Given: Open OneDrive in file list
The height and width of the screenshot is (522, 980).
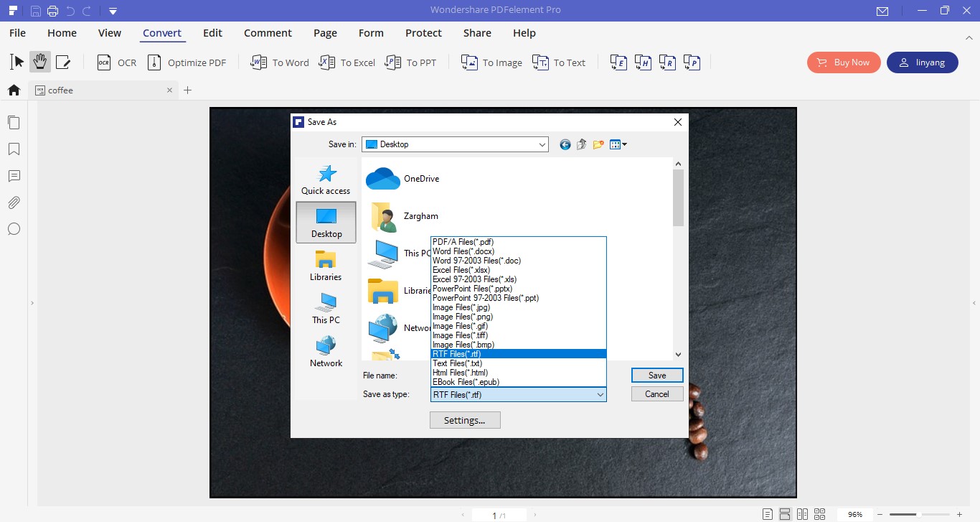Looking at the screenshot, I should coord(402,179).
